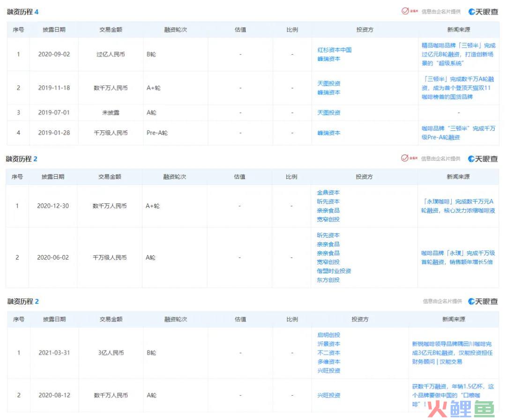The image size is (506, 420).
Task: Open investor link 金鼎资本
Action: pyautogui.click(x=328, y=193)
